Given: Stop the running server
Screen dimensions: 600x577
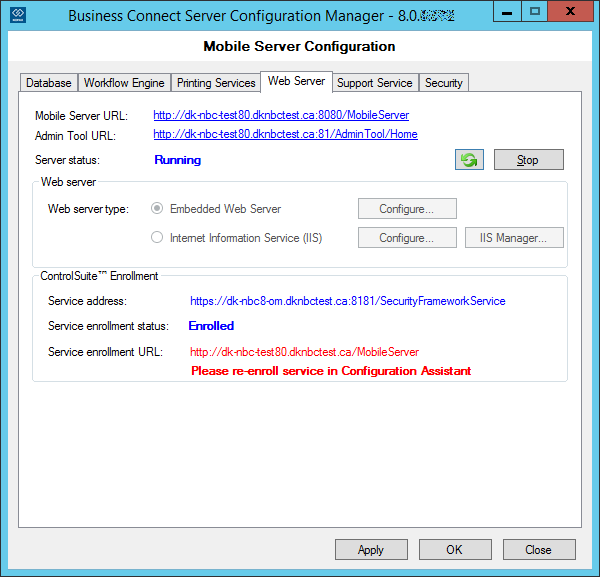Looking at the screenshot, I should pos(528,160).
